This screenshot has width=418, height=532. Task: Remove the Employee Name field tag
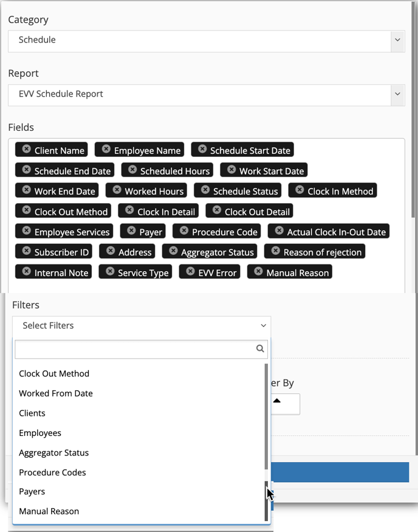click(x=106, y=149)
